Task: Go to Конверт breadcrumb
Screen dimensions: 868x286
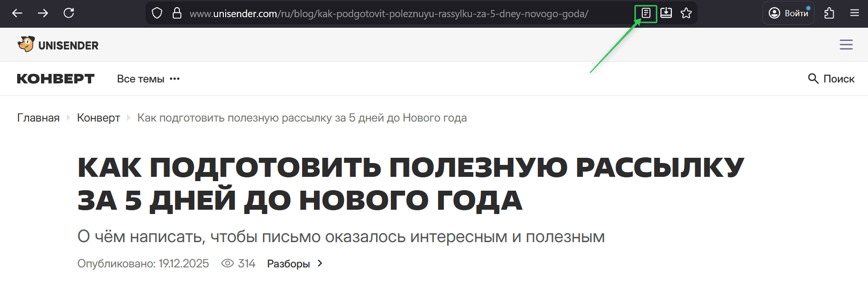Action: click(99, 118)
